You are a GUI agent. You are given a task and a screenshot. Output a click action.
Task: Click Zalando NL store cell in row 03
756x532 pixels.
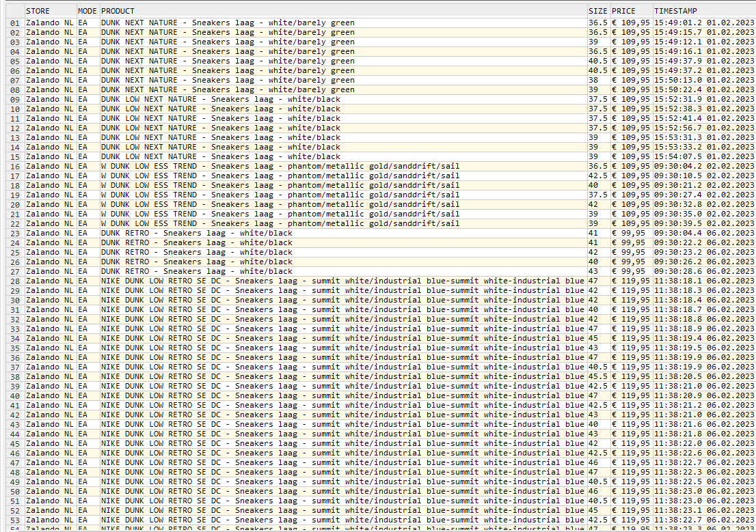coord(50,42)
